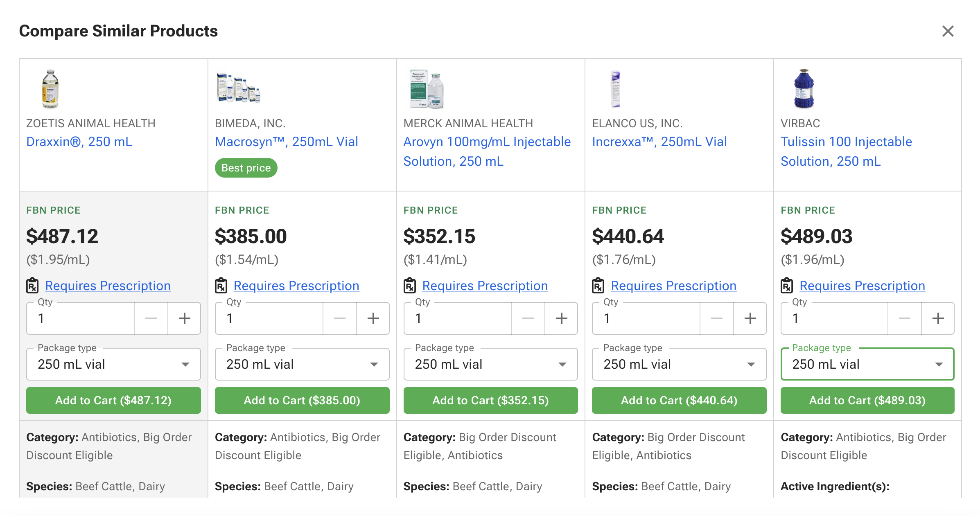Add Arovyn to cart for $352.15
Image resolution: width=980 pixels, height=516 pixels.
click(x=490, y=400)
